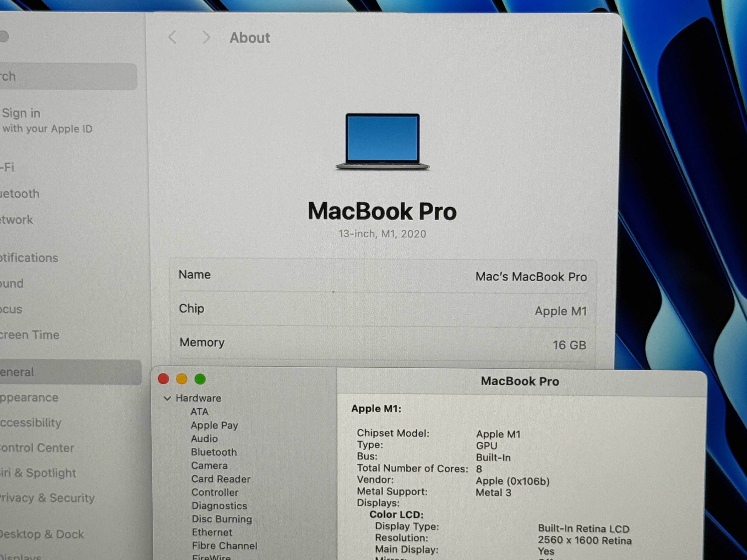The width and height of the screenshot is (747, 560).
Task: Select Audio in the Hardware list
Action: (204, 439)
